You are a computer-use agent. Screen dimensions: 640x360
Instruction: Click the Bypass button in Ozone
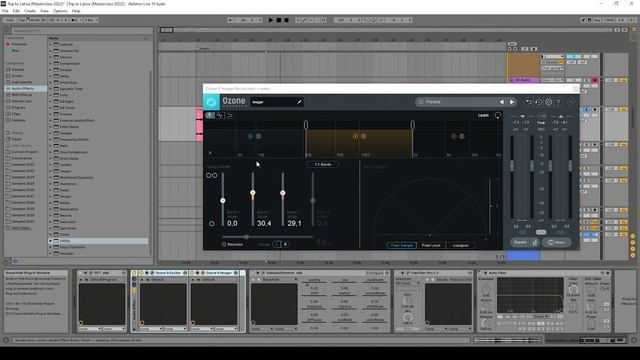tap(520, 242)
